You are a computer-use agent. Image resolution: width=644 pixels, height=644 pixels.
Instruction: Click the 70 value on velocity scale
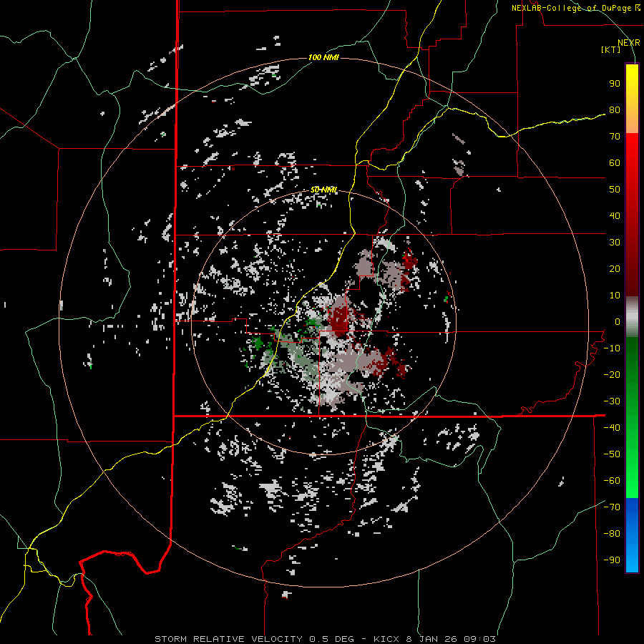pos(615,137)
